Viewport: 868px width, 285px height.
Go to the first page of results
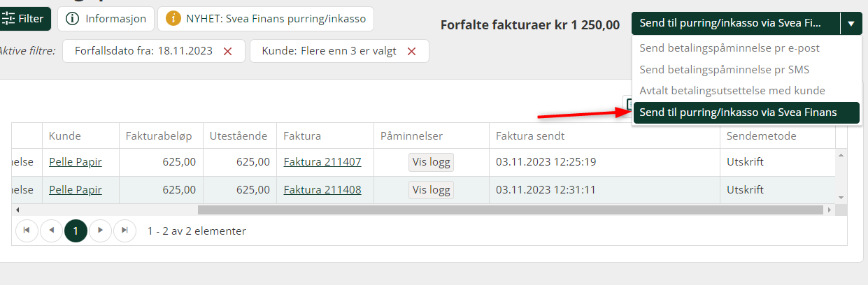[x=27, y=231]
